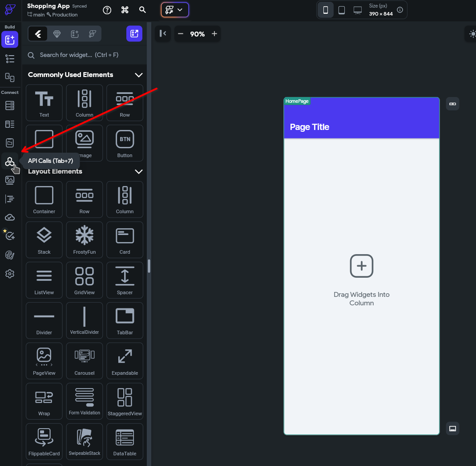Open the Firestore database sidebar icon
This screenshot has width=476, height=466.
[10, 105]
